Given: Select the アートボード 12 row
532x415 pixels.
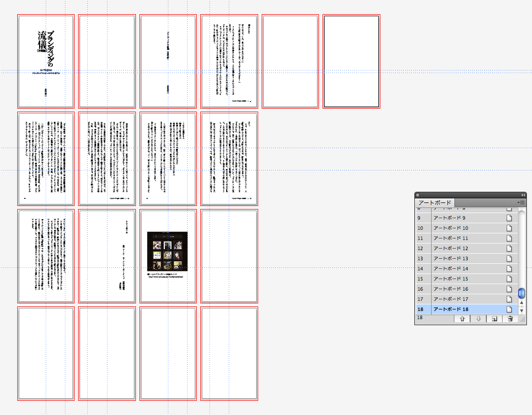Looking at the screenshot, I should coord(467,249).
